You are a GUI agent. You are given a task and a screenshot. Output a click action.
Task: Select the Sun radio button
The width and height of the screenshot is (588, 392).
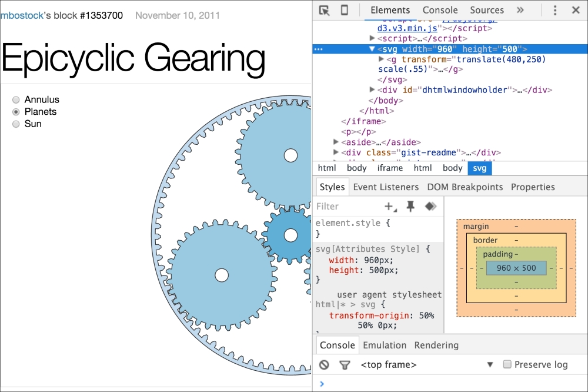click(16, 124)
